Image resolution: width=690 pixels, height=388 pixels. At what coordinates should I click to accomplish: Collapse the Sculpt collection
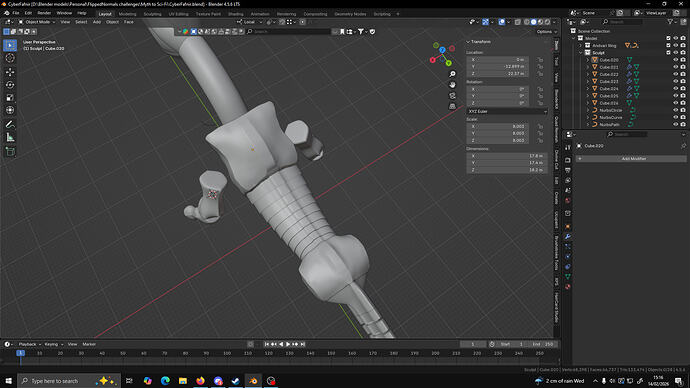pyautogui.click(x=580, y=52)
